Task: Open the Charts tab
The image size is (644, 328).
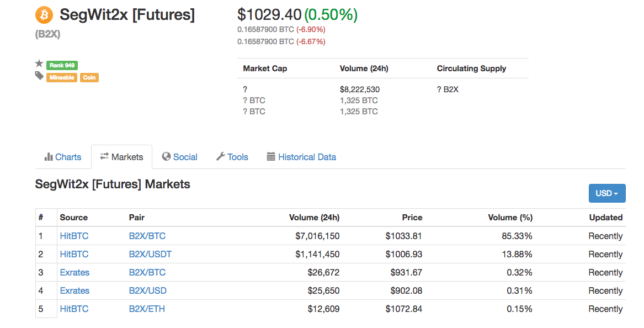Action: pyautogui.click(x=63, y=157)
